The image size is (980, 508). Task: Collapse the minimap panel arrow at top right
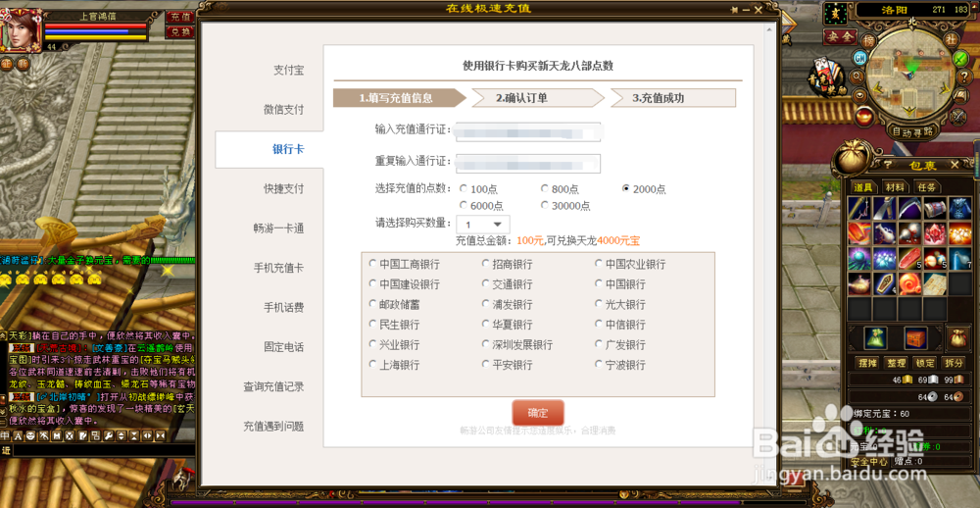pos(975,8)
